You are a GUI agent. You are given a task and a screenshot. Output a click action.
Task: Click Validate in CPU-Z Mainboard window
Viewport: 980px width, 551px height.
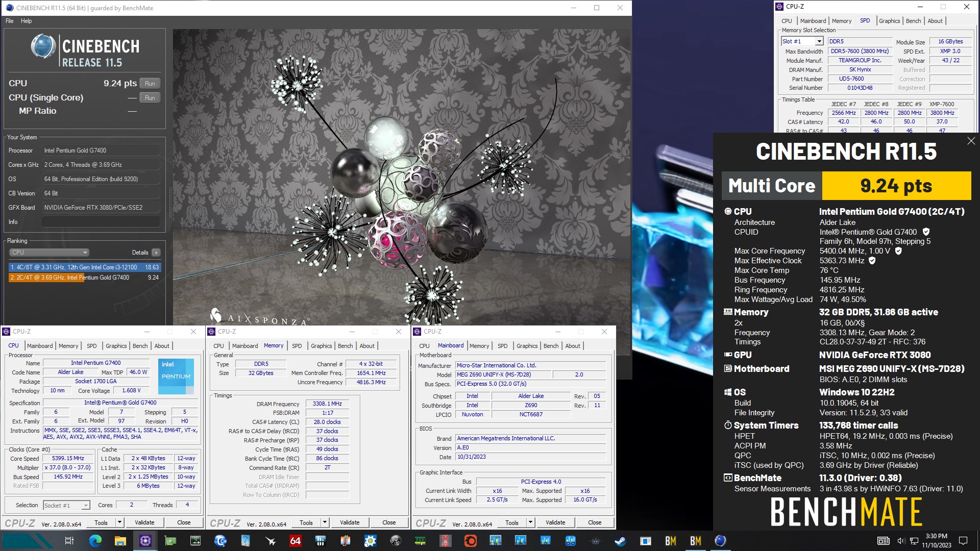[x=555, y=522]
